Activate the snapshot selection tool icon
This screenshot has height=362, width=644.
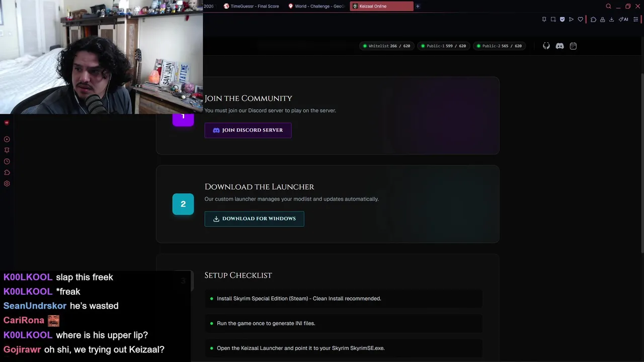pyautogui.click(x=553, y=20)
